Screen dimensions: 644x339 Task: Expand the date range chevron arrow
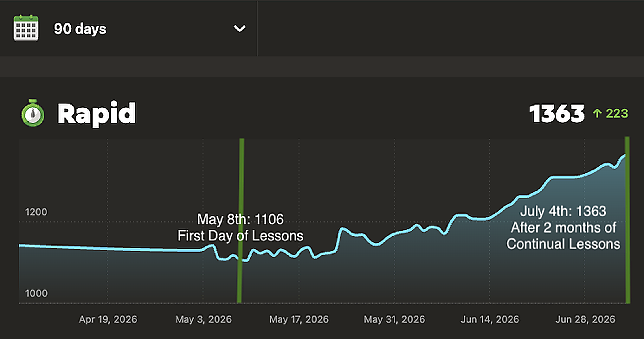click(239, 29)
